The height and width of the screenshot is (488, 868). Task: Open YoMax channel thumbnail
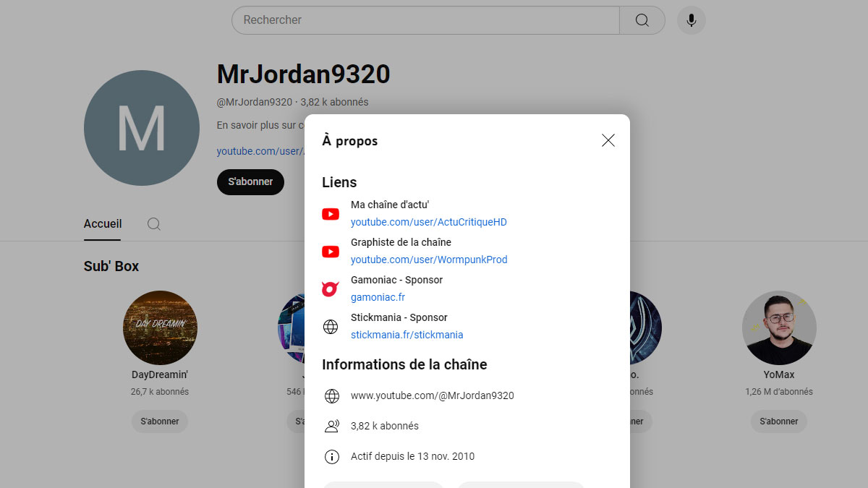coord(779,328)
